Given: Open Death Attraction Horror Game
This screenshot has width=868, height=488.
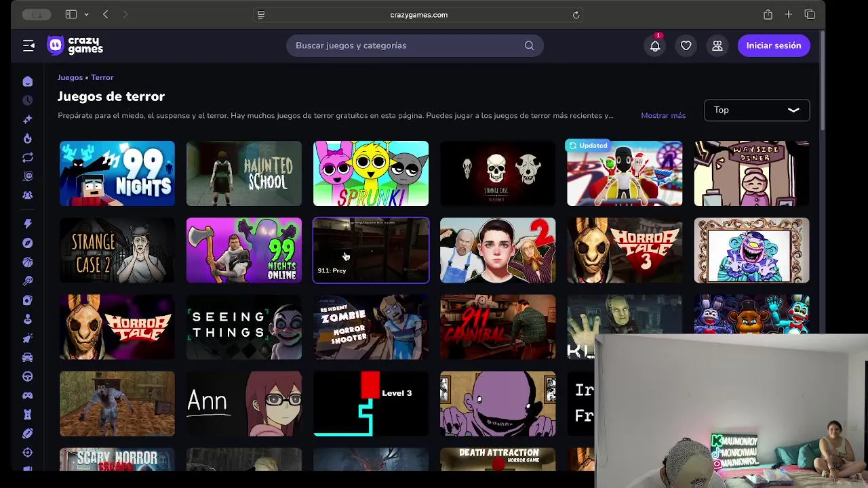Looking at the screenshot, I should coord(498,459).
